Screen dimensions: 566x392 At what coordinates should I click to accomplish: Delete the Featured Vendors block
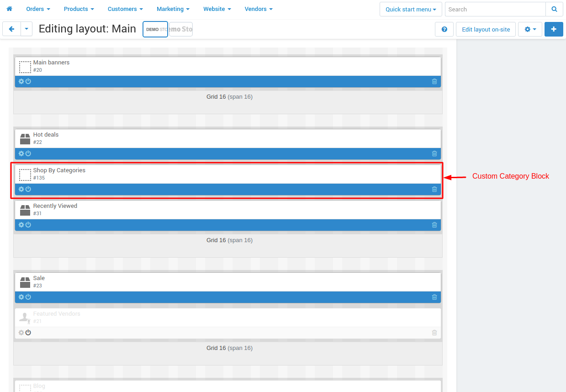[x=434, y=333]
